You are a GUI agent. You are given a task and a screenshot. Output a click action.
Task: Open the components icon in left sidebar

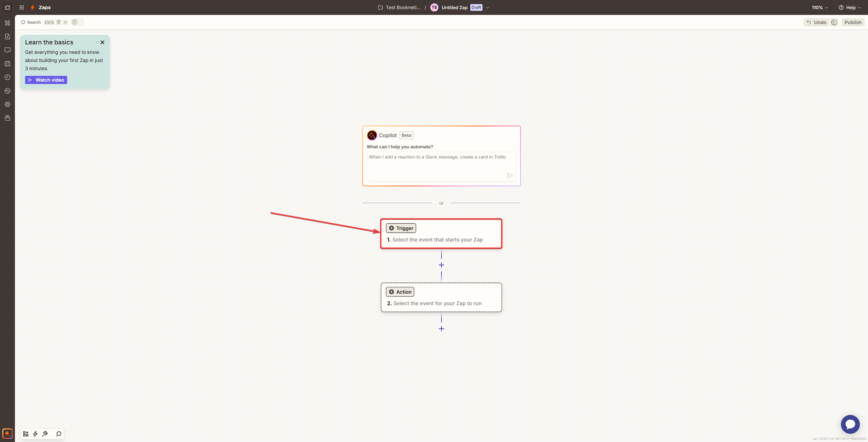(x=7, y=23)
